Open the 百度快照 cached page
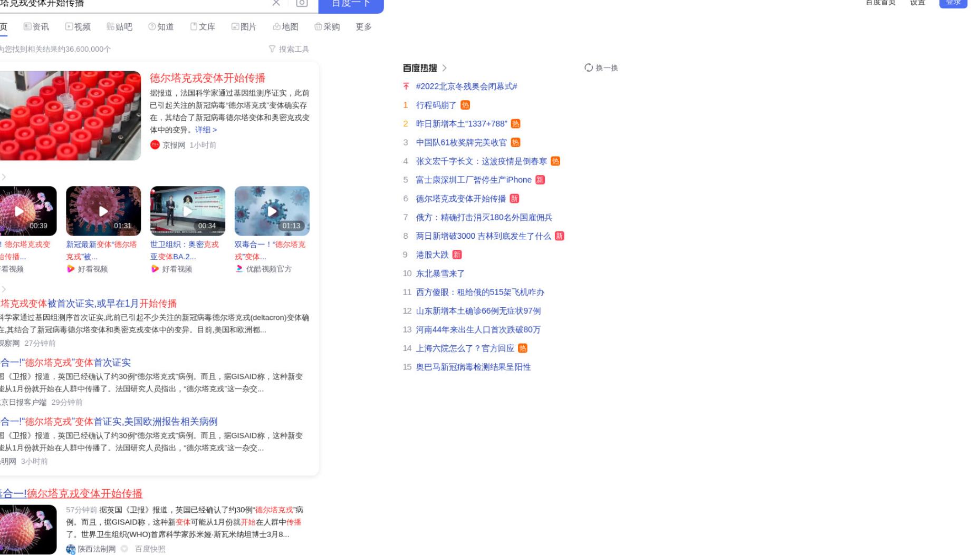The width and height of the screenshot is (980, 555). click(x=150, y=549)
